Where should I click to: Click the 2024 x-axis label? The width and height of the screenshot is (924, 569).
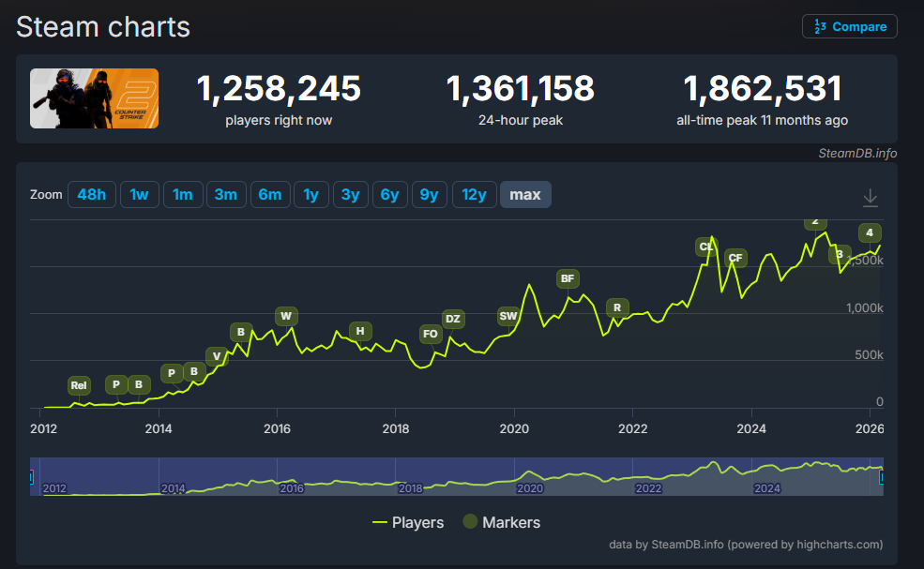[x=751, y=428]
